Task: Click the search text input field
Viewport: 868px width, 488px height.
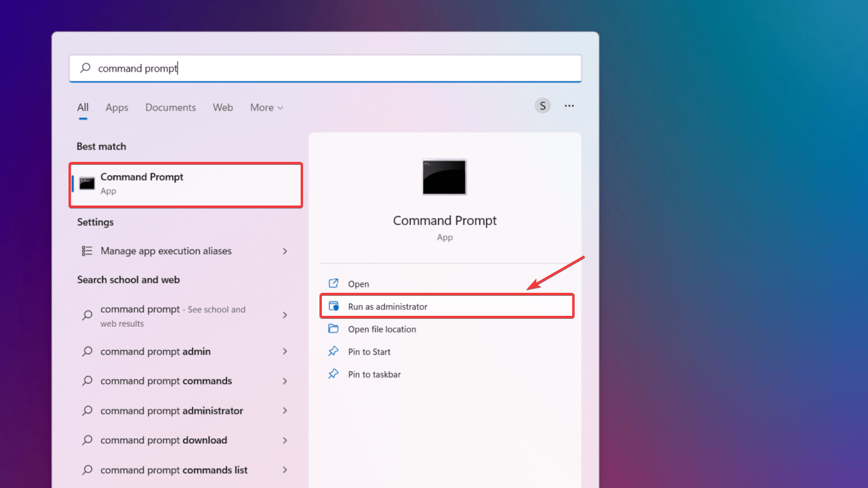Action: pyautogui.click(x=326, y=69)
